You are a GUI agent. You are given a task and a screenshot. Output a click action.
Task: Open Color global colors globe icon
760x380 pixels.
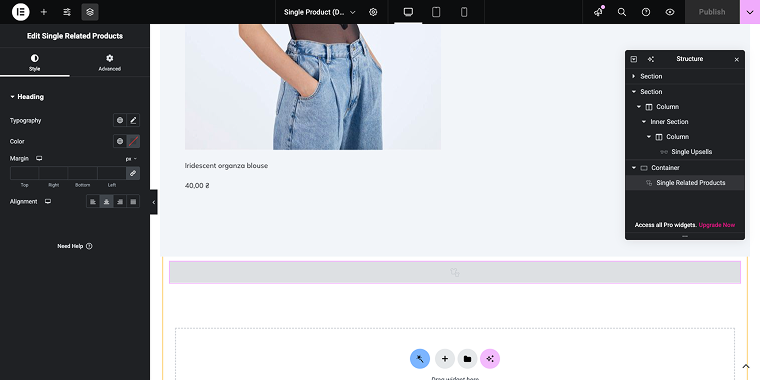[x=120, y=141]
